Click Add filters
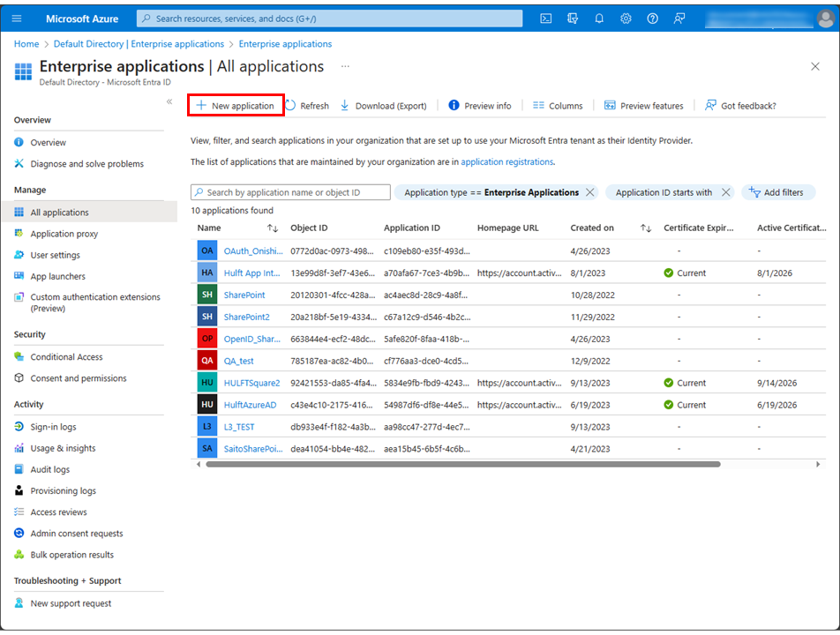Image resolution: width=840 pixels, height=635 pixels. click(778, 192)
